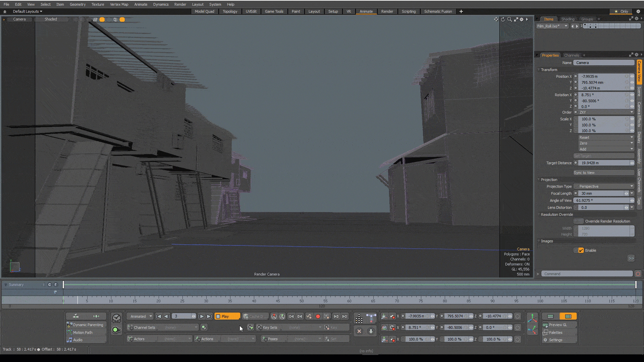644x362 pixels.
Task: Click the Audio tool icon
Action: 69,340
